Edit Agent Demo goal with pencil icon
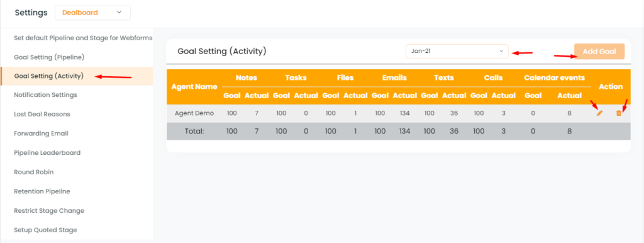The image size is (644, 243). [599, 113]
